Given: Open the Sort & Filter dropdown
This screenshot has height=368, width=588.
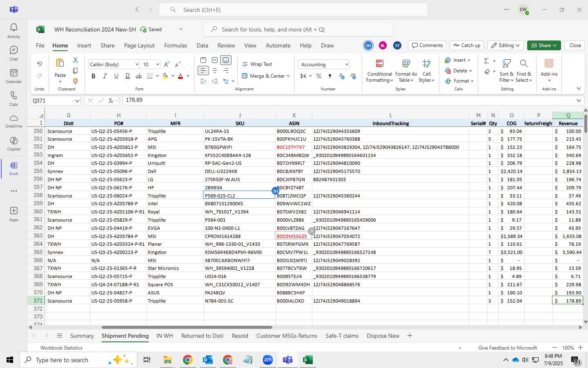Looking at the screenshot, I should point(506,71).
